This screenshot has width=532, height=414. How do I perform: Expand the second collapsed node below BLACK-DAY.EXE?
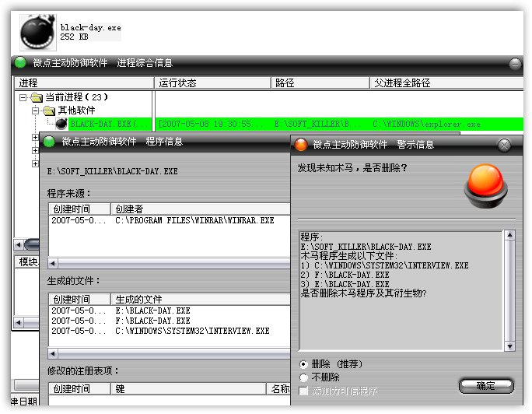point(35,150)
